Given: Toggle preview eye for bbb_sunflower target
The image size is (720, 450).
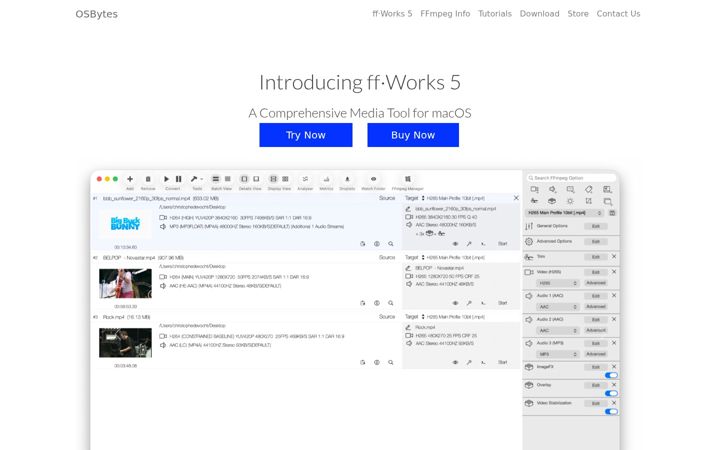Looking at the screenshot, I should point(455,244).
